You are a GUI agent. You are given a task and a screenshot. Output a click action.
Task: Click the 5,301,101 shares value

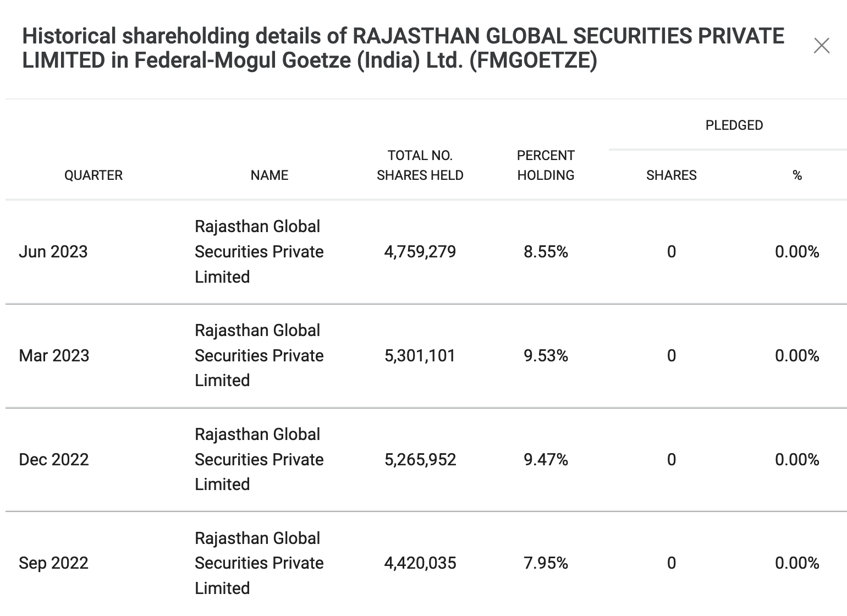[420, 356]
